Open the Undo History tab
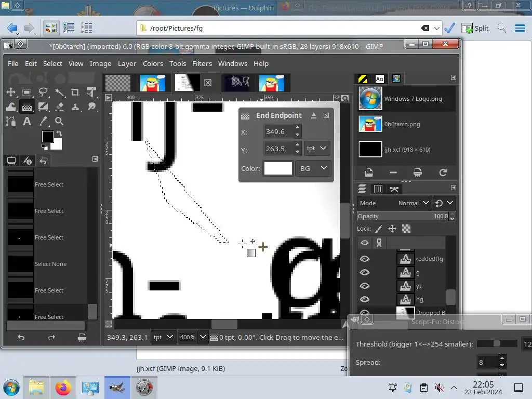This screenshot has width=532, height=399. [44, 161]
